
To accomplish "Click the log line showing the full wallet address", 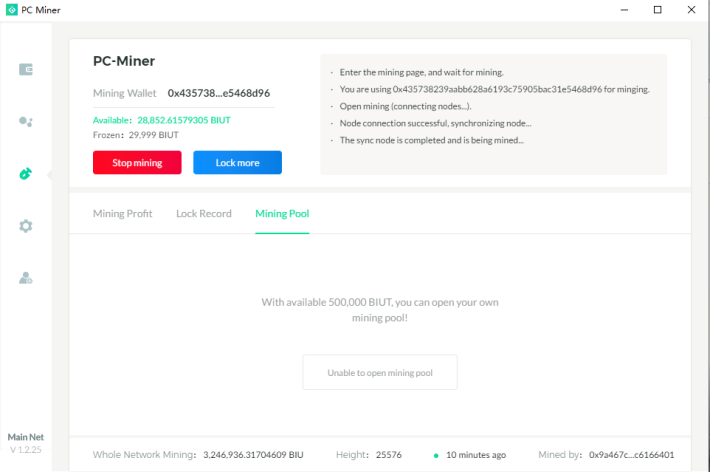I will [494, 89].
